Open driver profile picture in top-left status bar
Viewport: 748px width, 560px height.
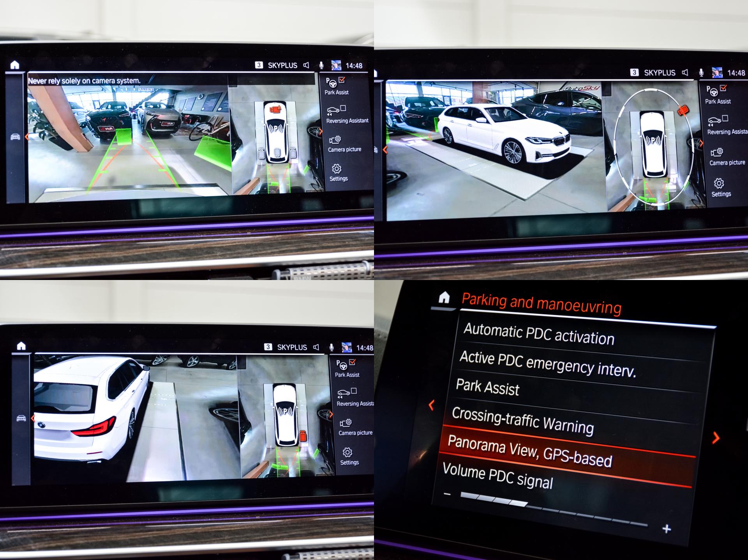336,65
